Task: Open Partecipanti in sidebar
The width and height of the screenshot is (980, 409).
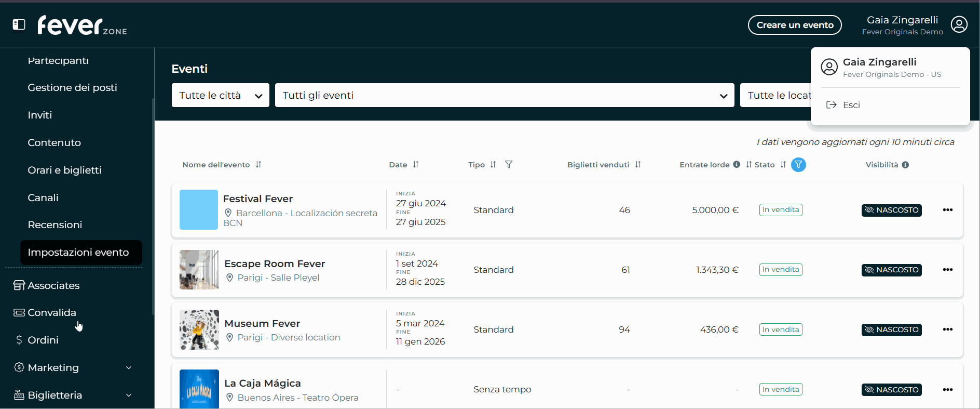Action: point(58,61)
